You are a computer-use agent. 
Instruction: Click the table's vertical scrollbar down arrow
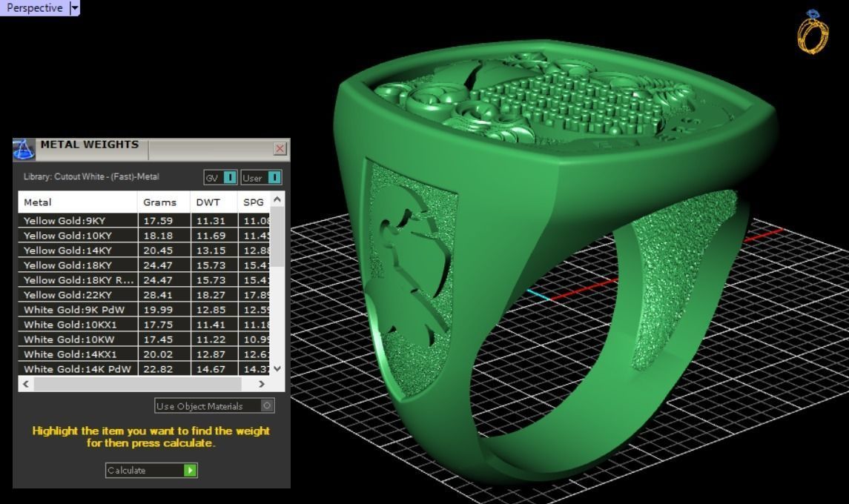click(277, 368)
